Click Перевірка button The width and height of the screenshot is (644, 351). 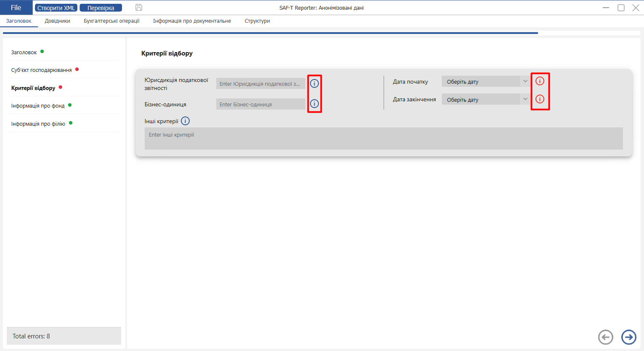coord(101,8)
